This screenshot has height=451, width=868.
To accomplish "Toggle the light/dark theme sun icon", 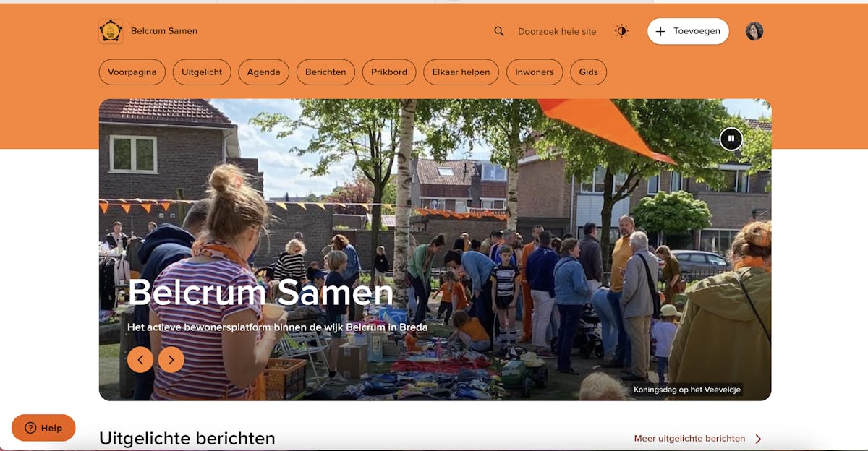I will (621, 31).
